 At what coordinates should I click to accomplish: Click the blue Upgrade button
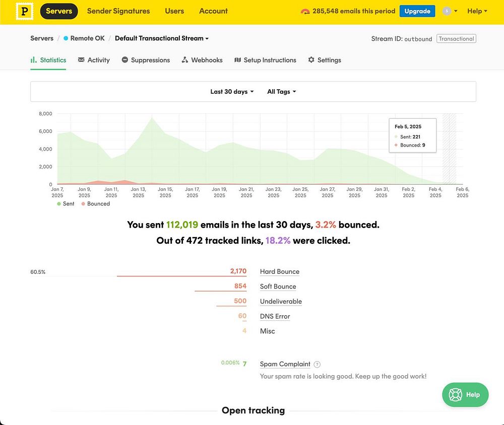[x=417, y=11]
